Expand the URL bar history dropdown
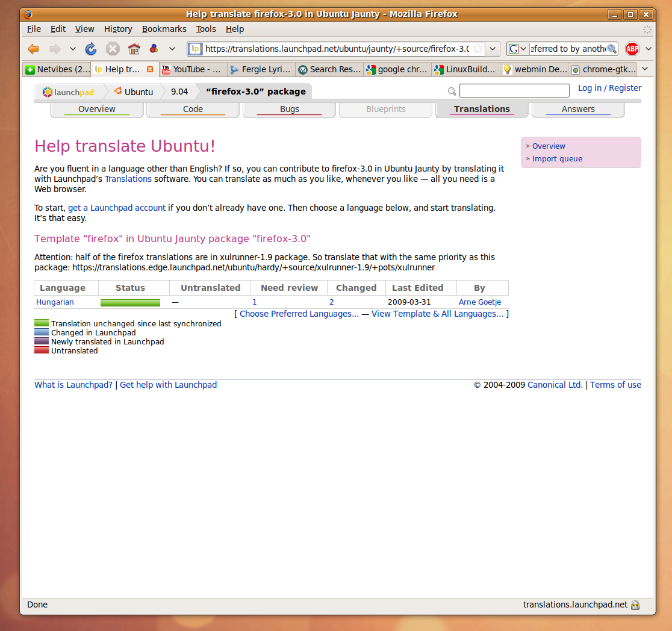Screen dimensions: 672x631 pos(493,49)
